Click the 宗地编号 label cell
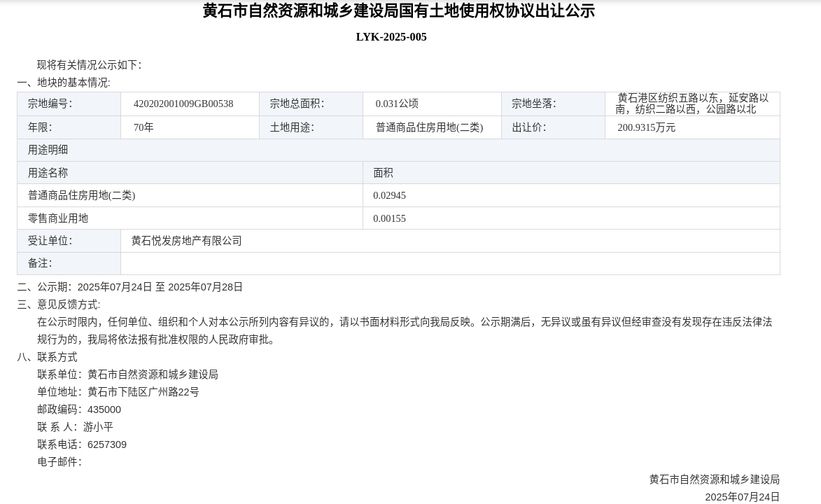 click(x=69, y=104)
